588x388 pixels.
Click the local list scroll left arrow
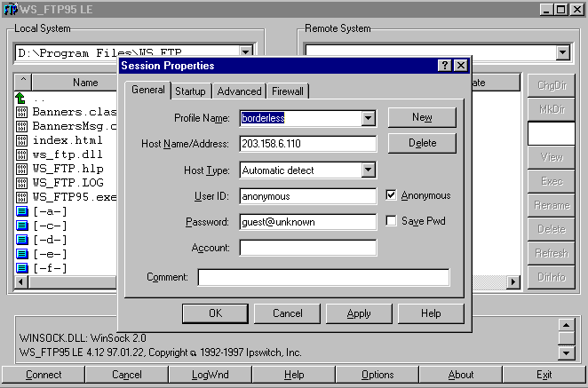21,281
